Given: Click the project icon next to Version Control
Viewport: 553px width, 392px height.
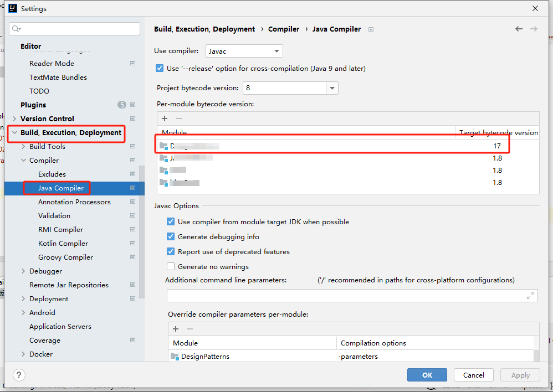Looking at the screenshot, I should [x=132, y=118].
